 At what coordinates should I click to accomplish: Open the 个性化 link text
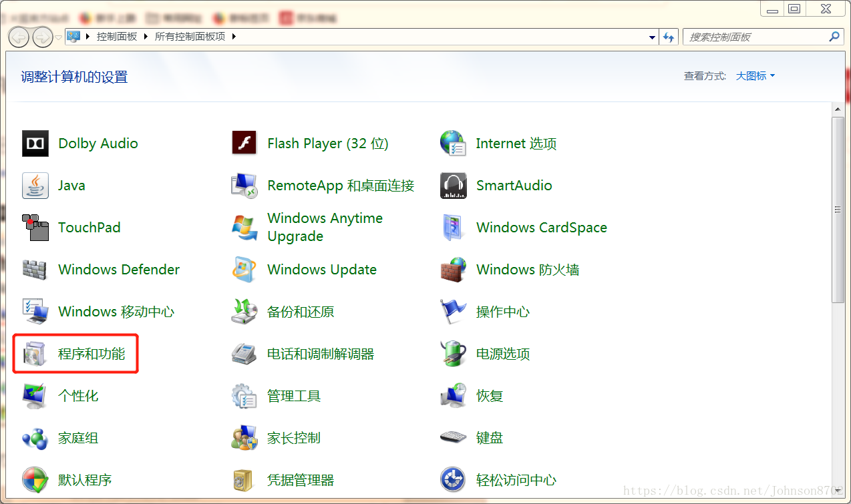pyautogui.click(x=78, y=396)
